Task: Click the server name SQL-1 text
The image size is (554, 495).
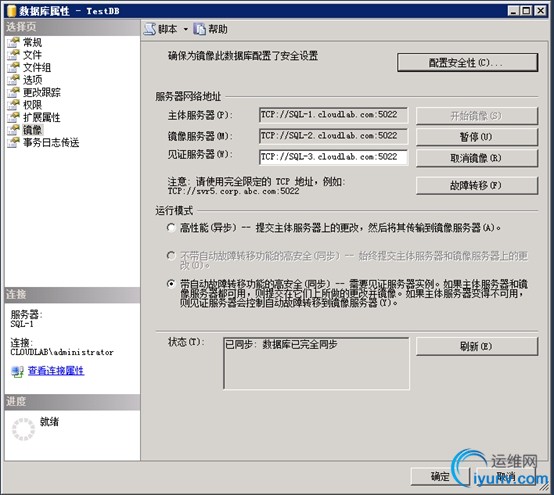Action: point(22,324)
